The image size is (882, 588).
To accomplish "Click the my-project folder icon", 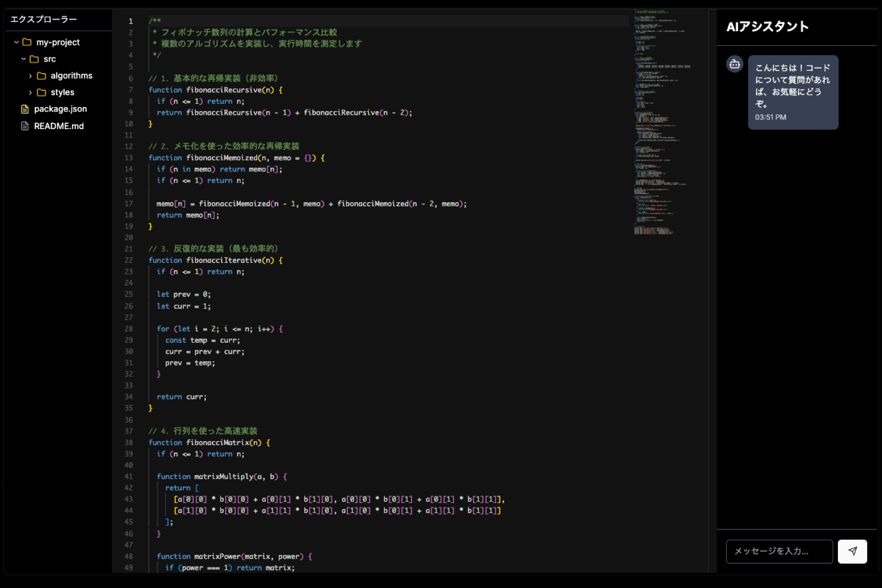I will (27, 42).
